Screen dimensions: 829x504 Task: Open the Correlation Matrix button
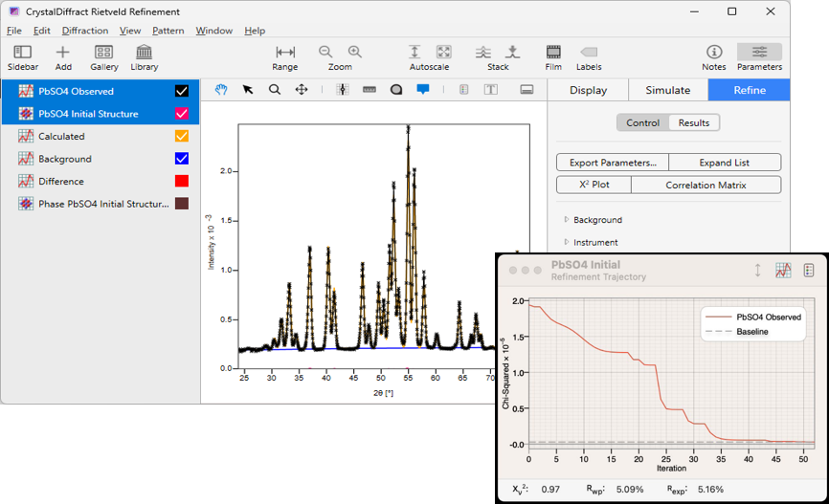point(706,185)
